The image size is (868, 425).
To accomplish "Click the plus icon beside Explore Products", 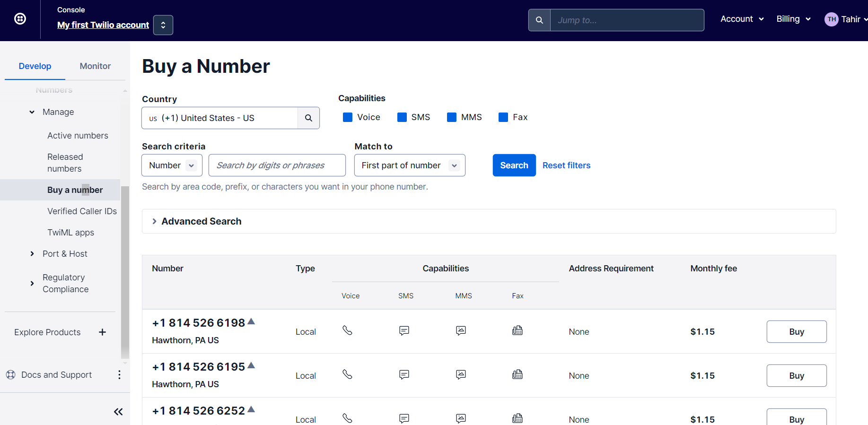I will (x=102, y=332).
